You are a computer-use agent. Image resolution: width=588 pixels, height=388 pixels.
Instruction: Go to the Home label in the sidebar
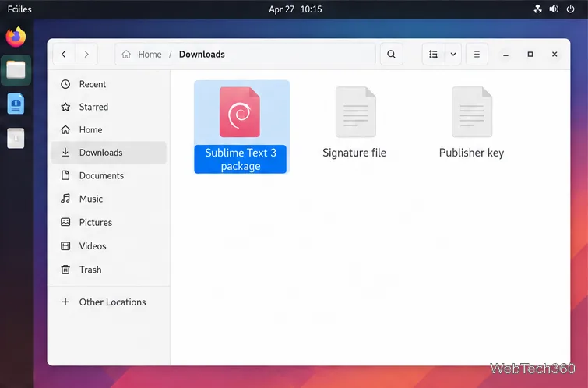click(90, 130)
